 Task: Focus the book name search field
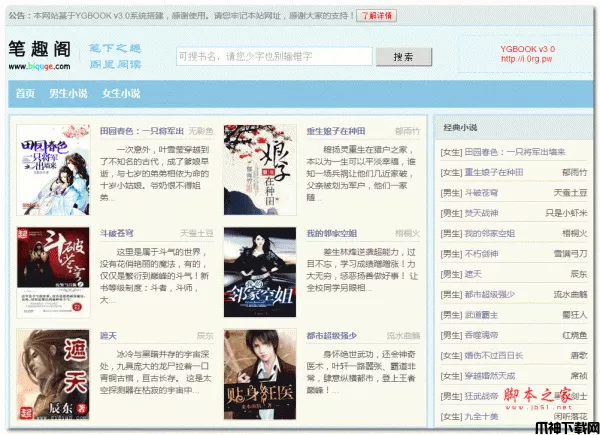(274, 57)
